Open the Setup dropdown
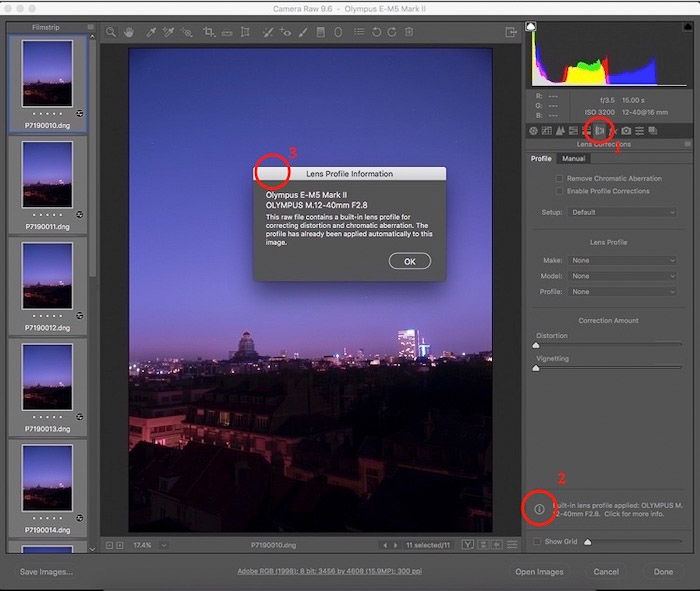 pyautogui.click(x=622, y=213)
